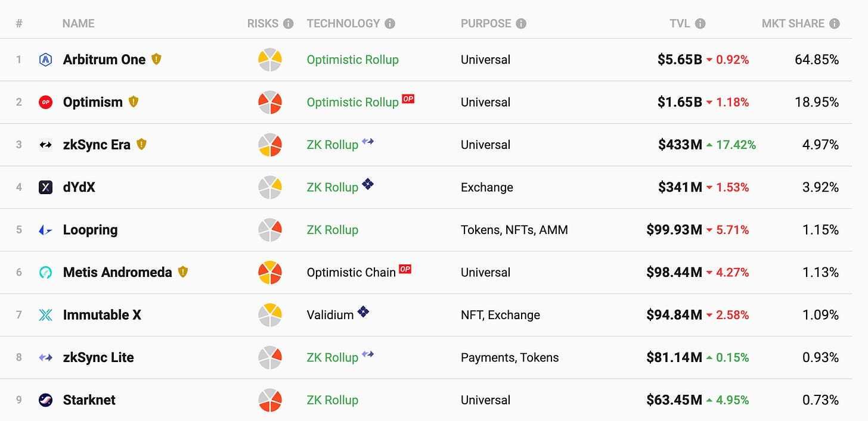Click the info icon next to RISKS
The image size is (868, 421).
click(x=288, y=24)
